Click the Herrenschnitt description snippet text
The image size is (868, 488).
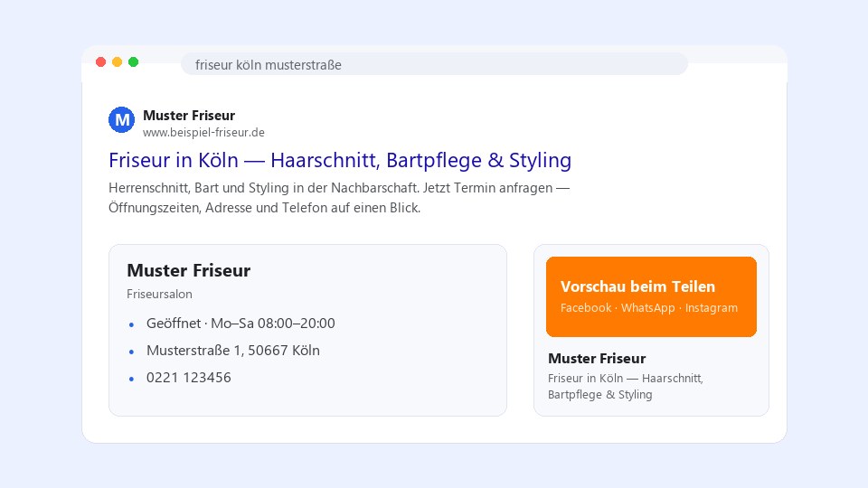coord(339,198)
